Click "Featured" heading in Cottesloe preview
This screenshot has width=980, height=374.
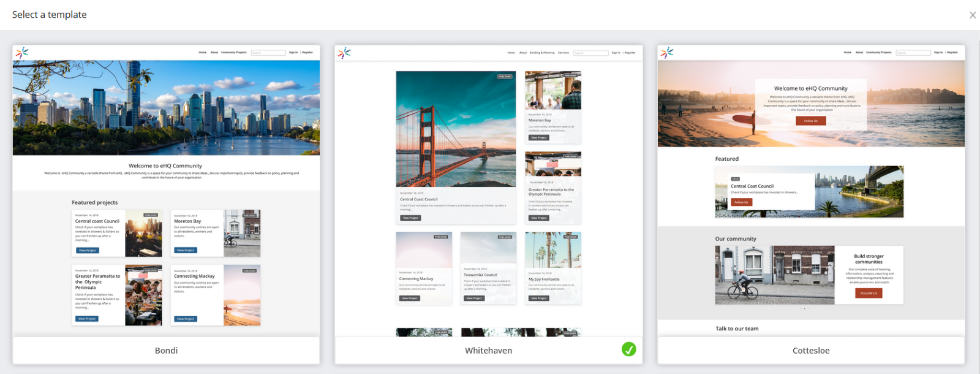coord(727,159)
